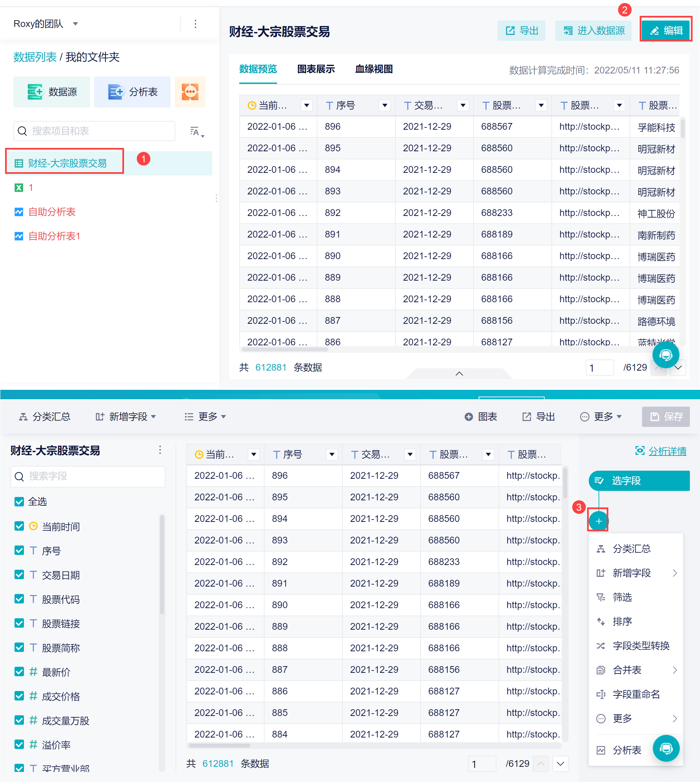Click the team three-dot menu icon
Viewport: 700px width, 782px height.
click(195, 24)
